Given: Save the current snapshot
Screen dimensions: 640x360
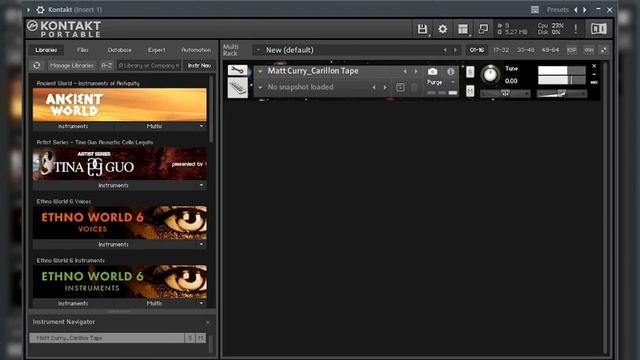Looking at the screenshot, I should pyautogui.click(x=400, y=87).
